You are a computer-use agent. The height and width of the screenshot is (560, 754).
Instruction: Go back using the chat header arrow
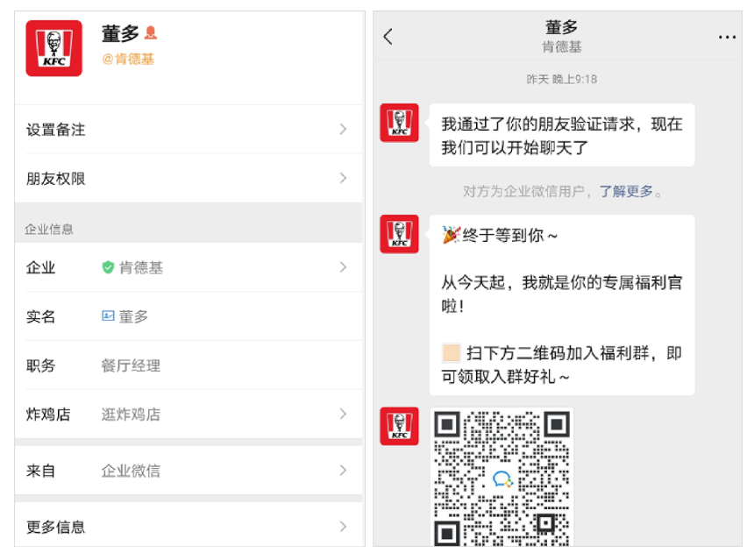tap(388, 37)
